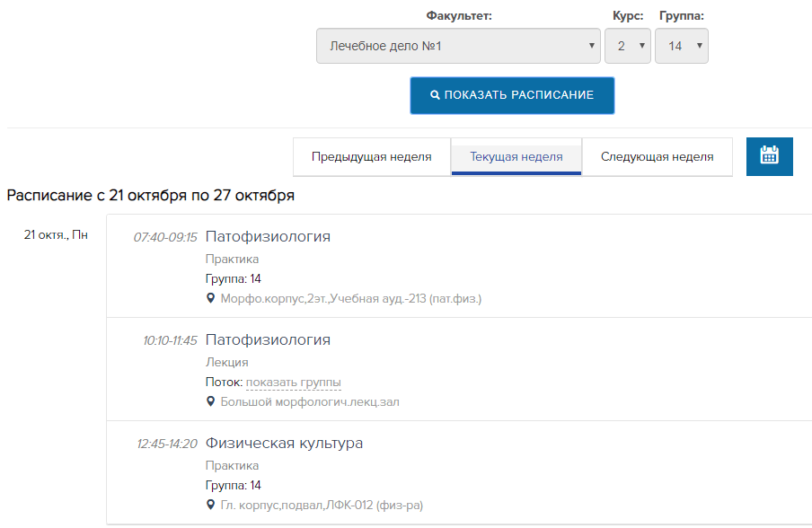Click the 10:10-11:45 time label
Screen dimensions: 812x528
click(x=170, y=340)
